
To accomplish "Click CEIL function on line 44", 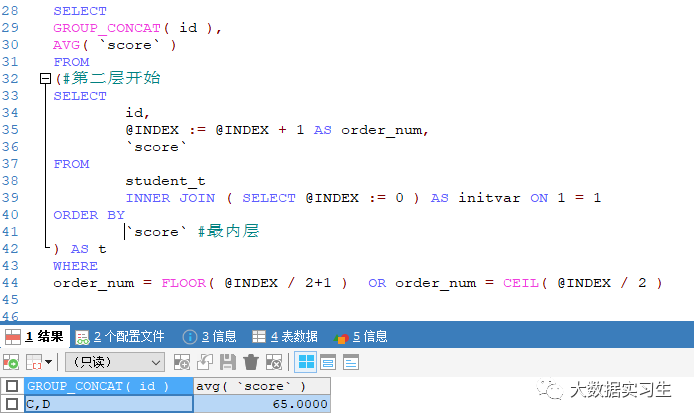I will click(520, 283).
